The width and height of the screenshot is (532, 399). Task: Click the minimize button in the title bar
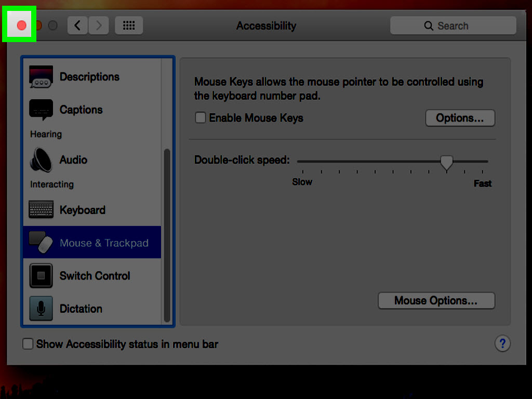click(38, 25)
